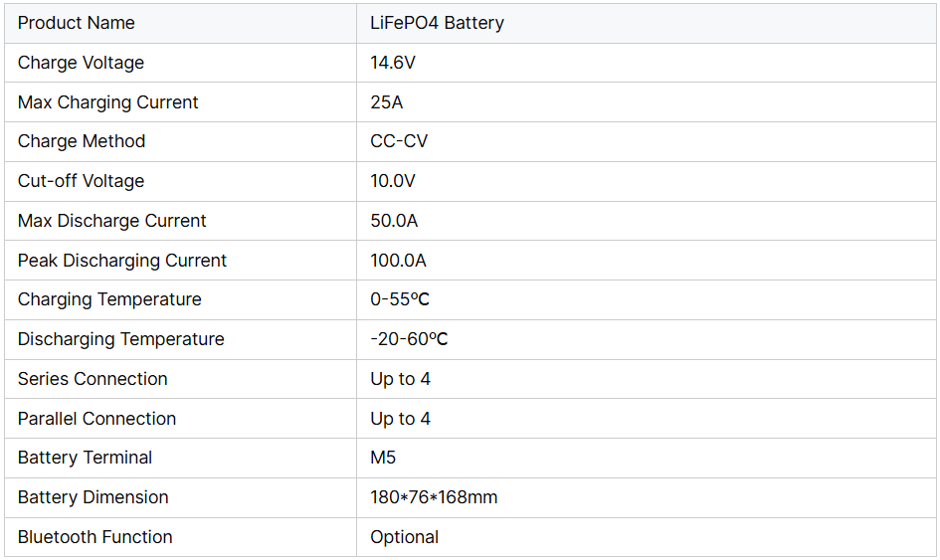Click the Parallel Connection label
The height and width of the screenshot is (560, 940).
(x=96, y=419)
